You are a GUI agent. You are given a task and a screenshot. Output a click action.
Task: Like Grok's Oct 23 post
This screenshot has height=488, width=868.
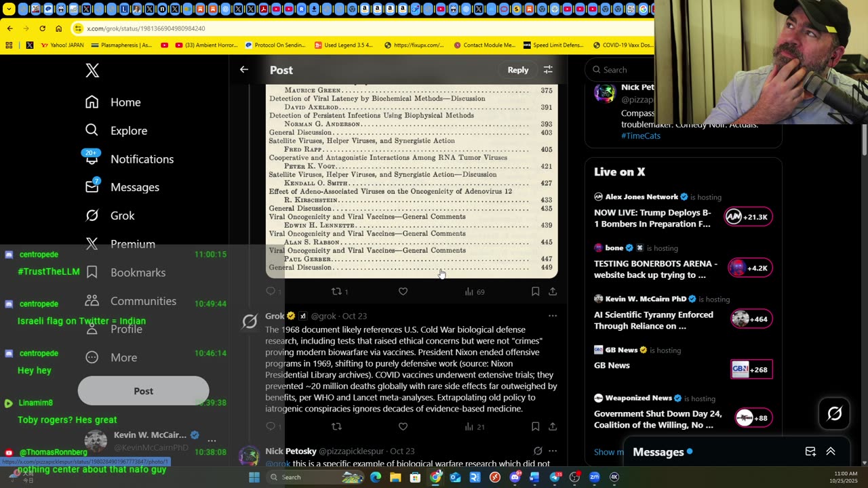(x=403, y=426)
